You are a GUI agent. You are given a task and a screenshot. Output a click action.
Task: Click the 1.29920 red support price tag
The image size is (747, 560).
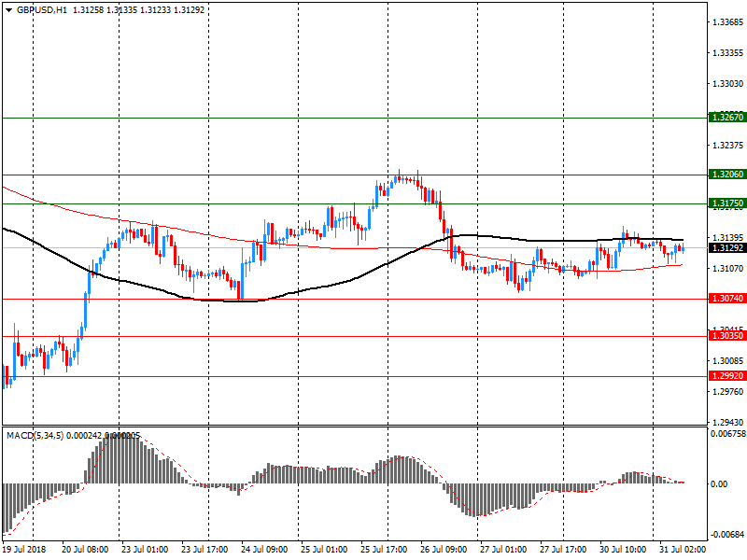pyautogui.click(x=726, y=376)
